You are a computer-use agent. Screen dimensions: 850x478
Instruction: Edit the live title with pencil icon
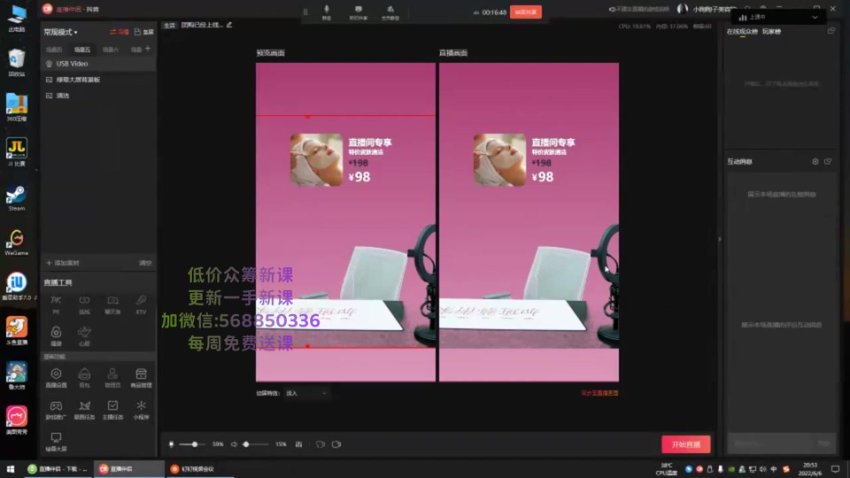point(229,25)
